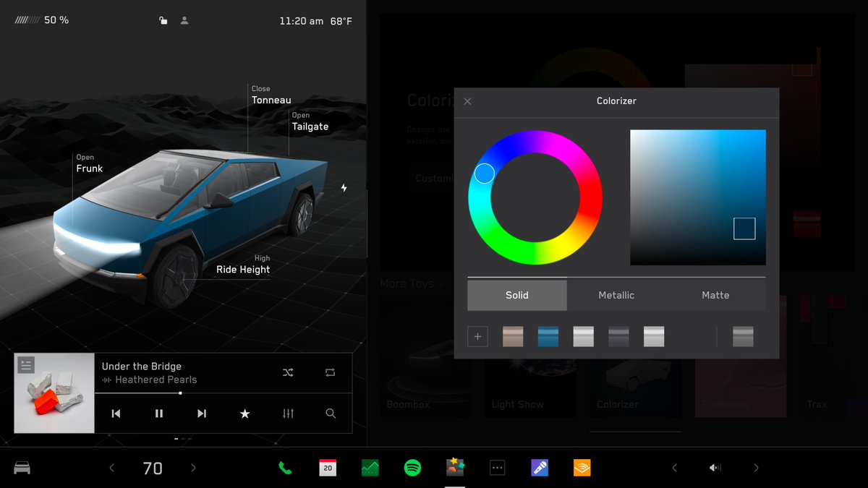Screen dimensions: 868x488
Task: Open the Frunk from the vehicle view
Action: 90,164
